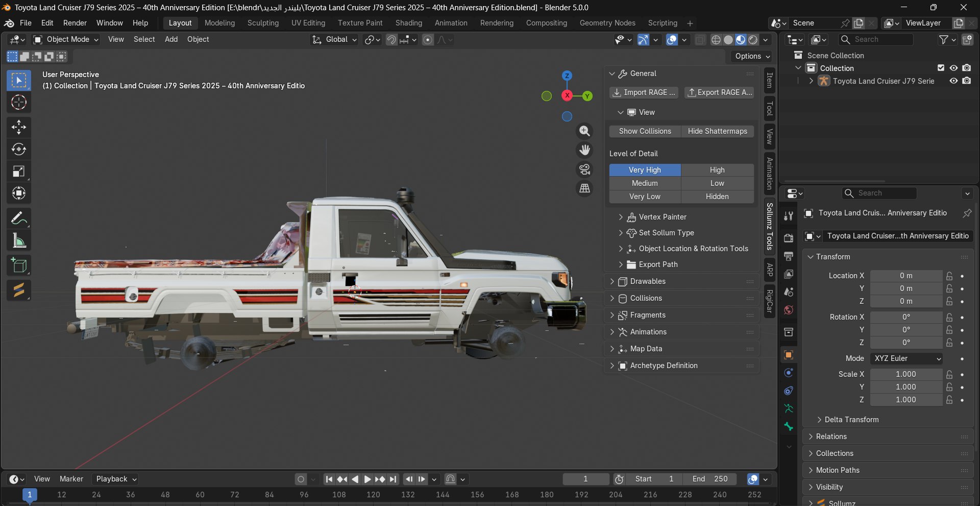This screenshot has height=506, width=980.
Task: Select the Annotate tool
Action: 19,219
